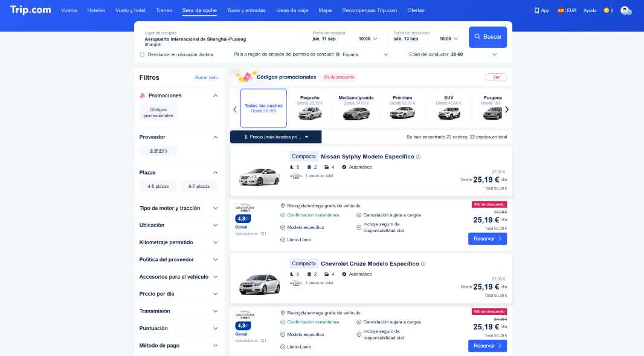Open the Trip.com home logo
644x356 pixels.
point(30,10)
